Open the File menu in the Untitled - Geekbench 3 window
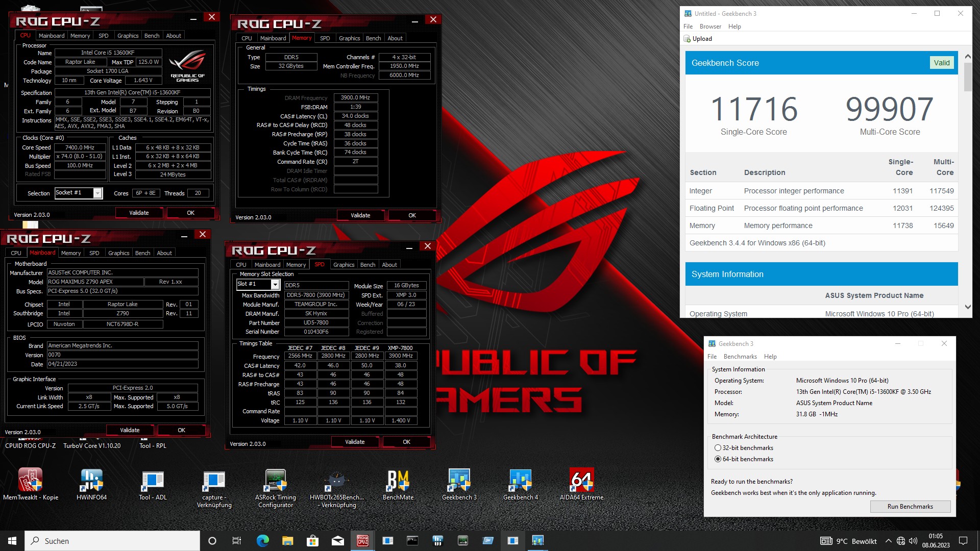The width and height of the screenshot is (980, 551). [x=688, y=27]
